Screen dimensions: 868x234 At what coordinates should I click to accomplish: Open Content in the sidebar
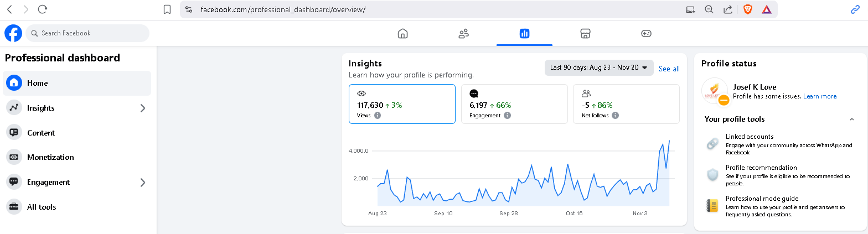click(41, 133)
